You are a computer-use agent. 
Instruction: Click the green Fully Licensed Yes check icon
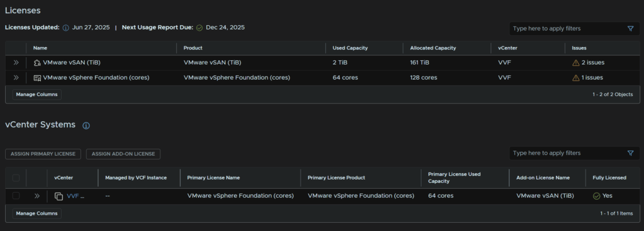coord(596,196)
